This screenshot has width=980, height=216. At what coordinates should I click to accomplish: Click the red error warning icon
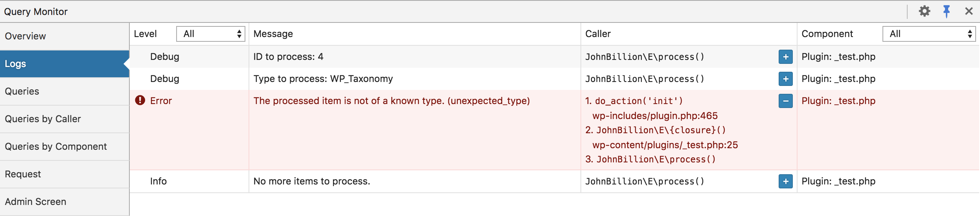click(140, 101)
